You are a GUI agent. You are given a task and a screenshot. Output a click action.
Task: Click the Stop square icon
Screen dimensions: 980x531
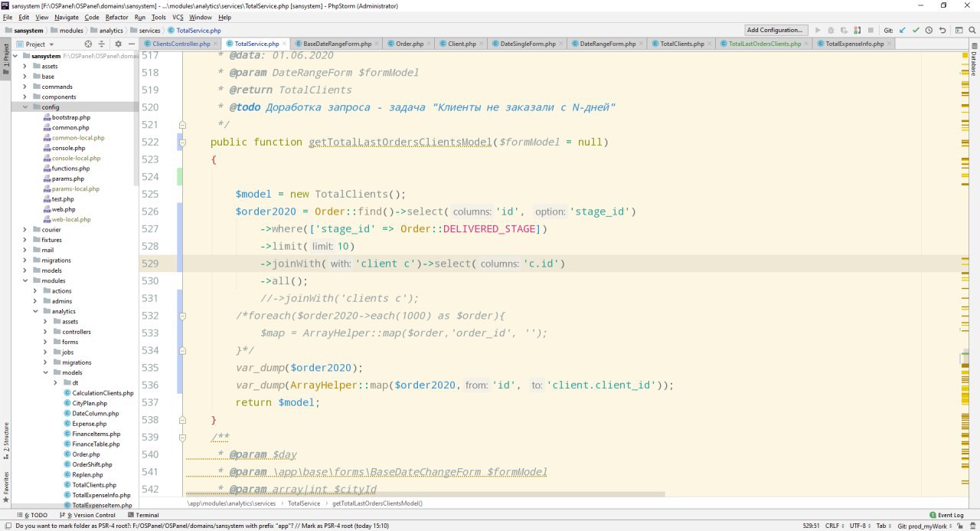coord(871,30)
